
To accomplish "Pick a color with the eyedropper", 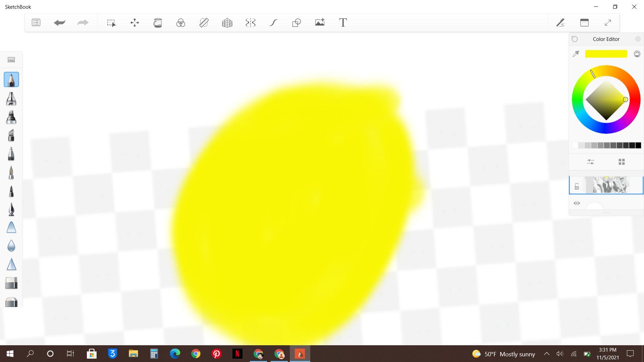I will [x=576, y=54].
